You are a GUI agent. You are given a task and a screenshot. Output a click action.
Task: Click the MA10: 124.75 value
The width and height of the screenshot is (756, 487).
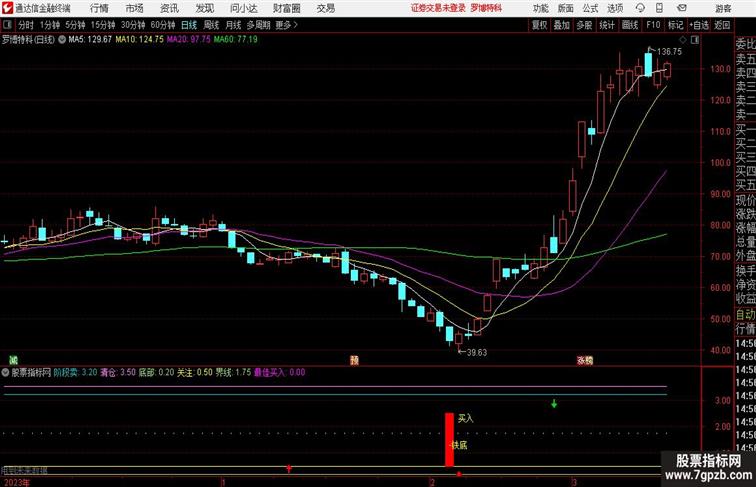[139, 40]
